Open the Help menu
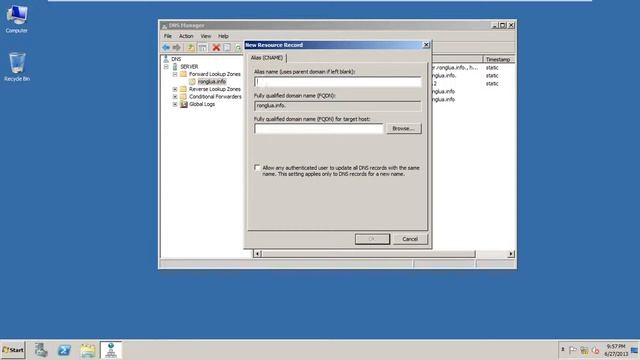Screen dimensions: 640x360 pos(223,36)
